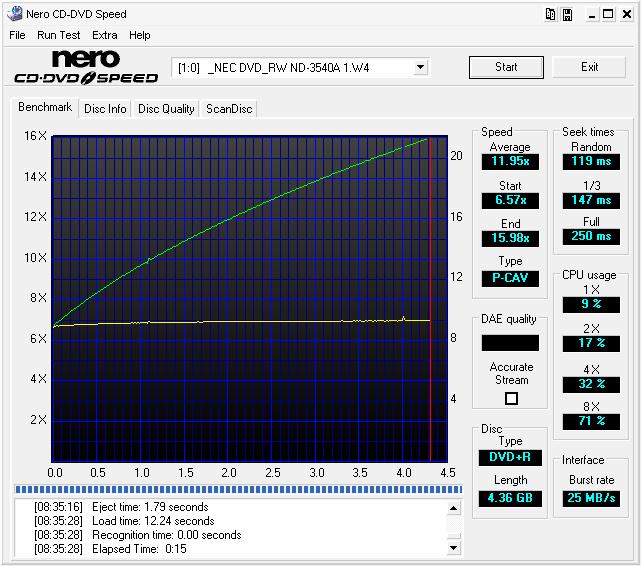The height and width of the screenshot is (566, 641).
Task: Click the log scroll up arrow
Action: pyautogui.click(x=453, y=508)
